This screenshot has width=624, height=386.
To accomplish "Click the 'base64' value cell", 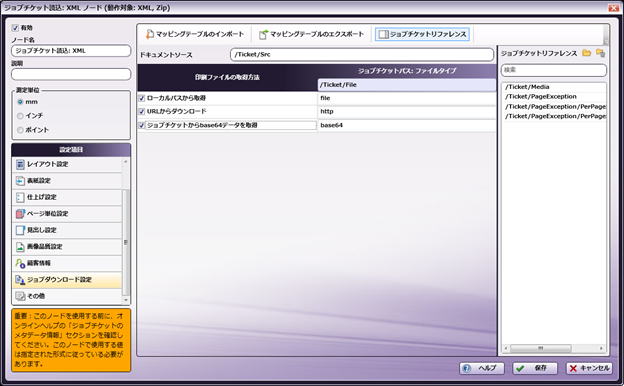I will pyautogui.click(x=407, y=125).
